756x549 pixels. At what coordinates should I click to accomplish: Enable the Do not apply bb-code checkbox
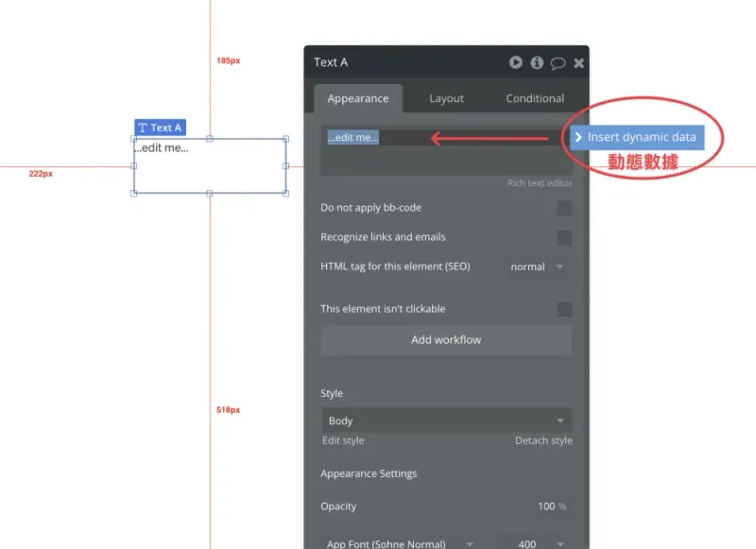tap(564, 208)
